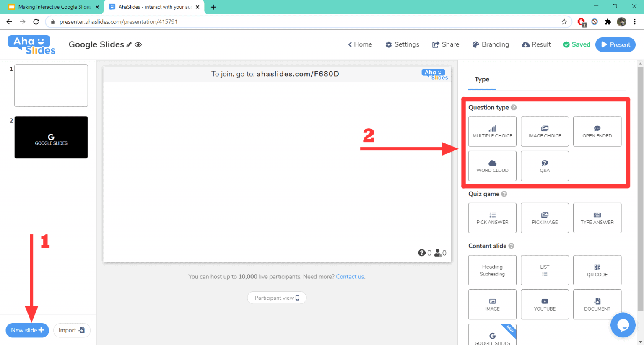This screenshot has width=644, height=345.
Task: Click the New slide button
Action: 27,330
